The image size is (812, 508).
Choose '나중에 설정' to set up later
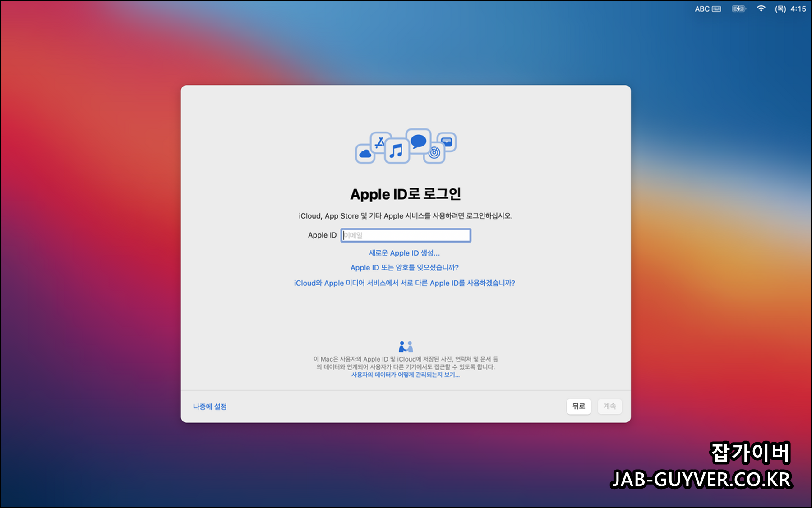tap(210, 407)
